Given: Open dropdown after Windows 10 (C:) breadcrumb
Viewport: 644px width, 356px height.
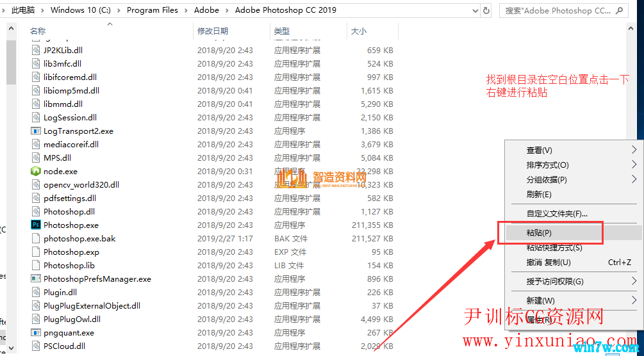Looking at the screenshot, I should point(119,10).
